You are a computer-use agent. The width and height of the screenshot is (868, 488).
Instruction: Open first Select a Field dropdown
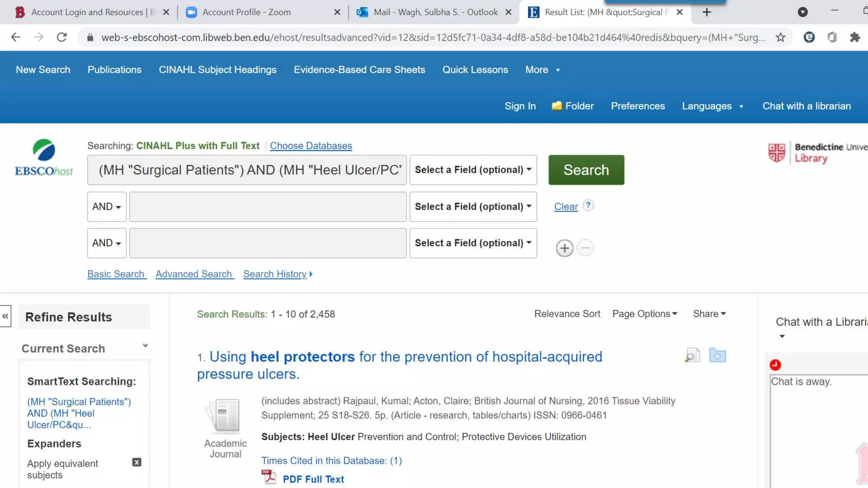click(473, 170)
